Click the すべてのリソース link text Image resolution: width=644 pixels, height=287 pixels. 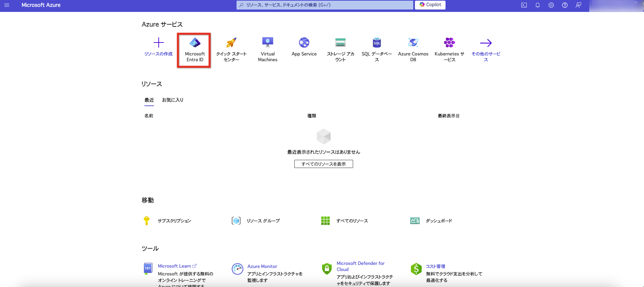pyautogui.click(x=352, y=221)
